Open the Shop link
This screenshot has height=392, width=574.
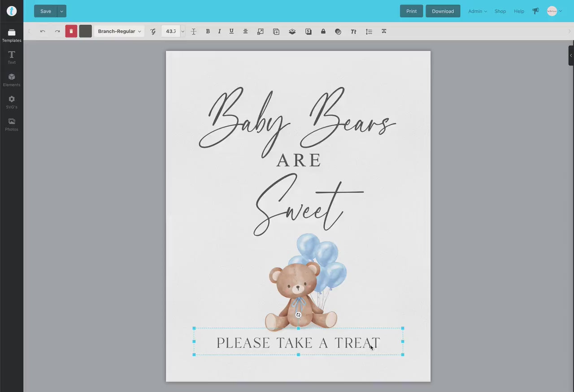500,11
